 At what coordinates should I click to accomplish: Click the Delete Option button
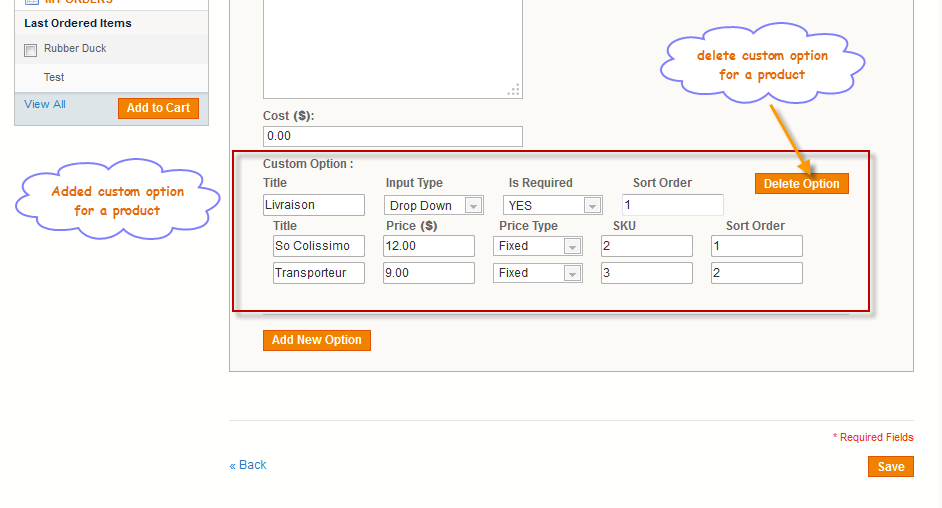pyautogui.click(x=801, y=184)
